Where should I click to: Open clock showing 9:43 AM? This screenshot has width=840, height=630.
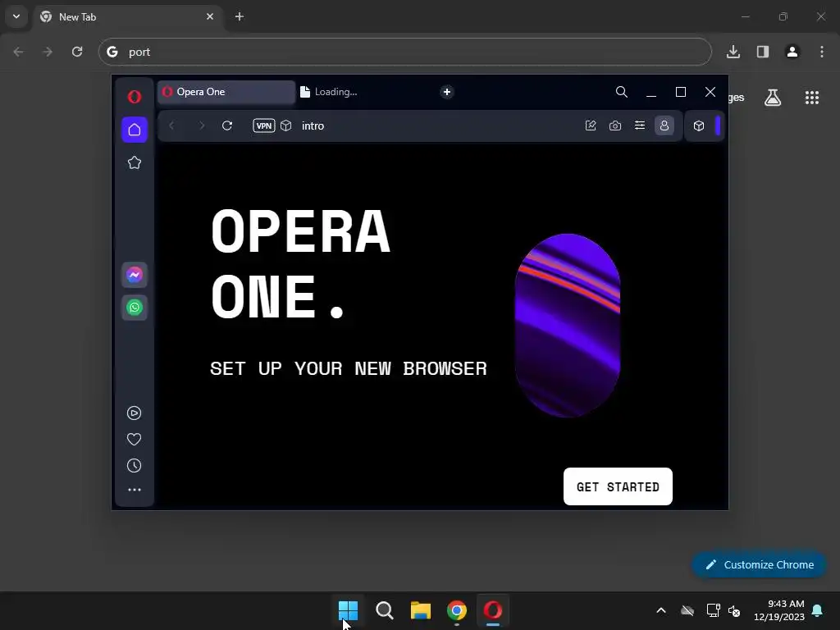pyautogui.click(x=779, y=610)
